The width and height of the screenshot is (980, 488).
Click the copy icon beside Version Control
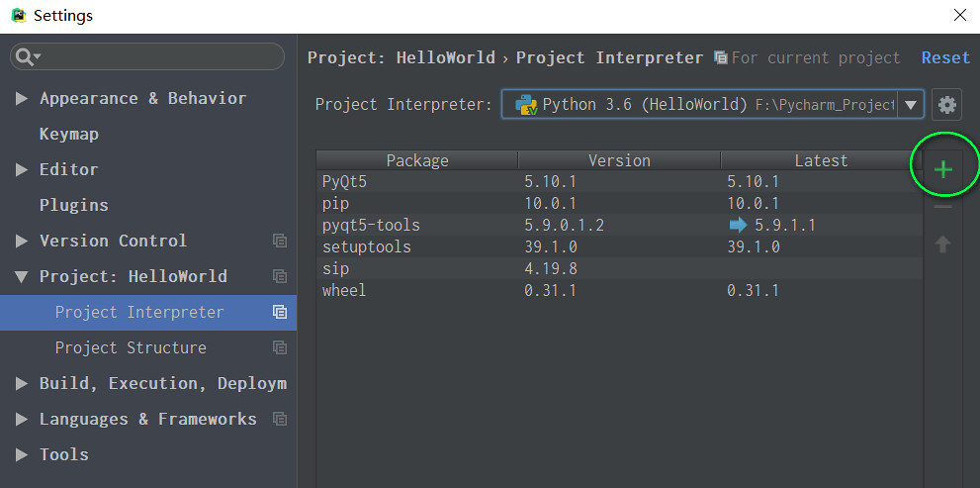point(280,241)
